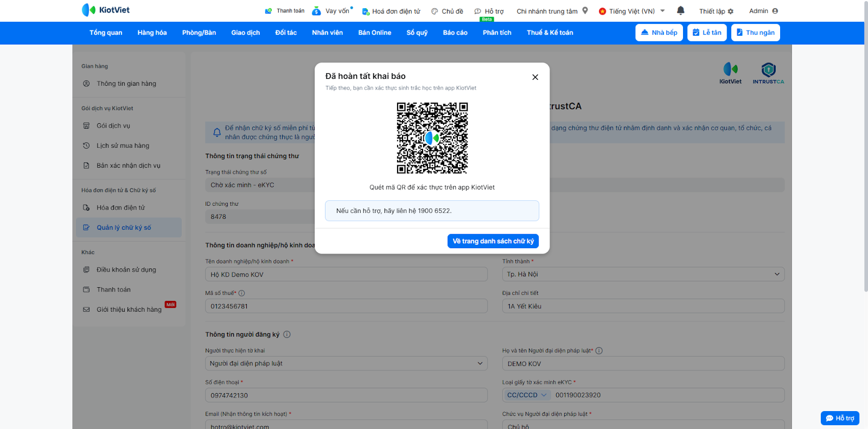Click the Chủ đề palette icon
This screenshot has height=429, width=868.
(435, 11)
